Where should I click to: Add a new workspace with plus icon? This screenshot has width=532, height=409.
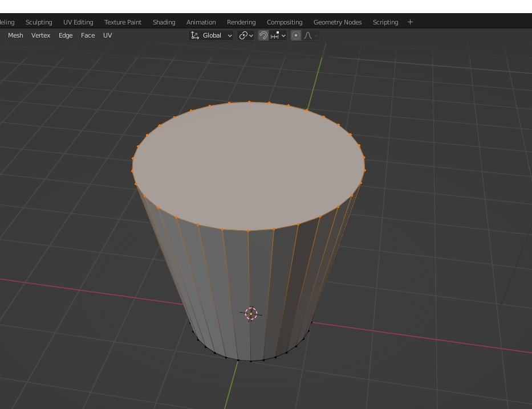point(410,22)
